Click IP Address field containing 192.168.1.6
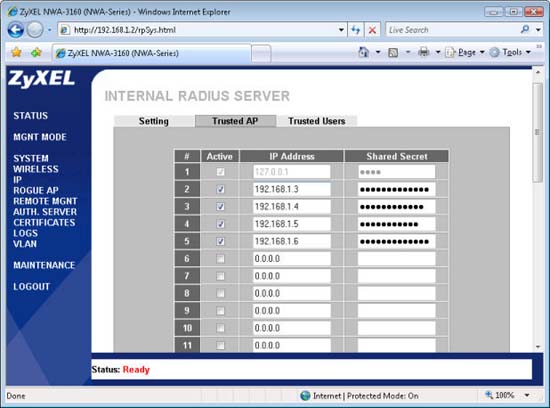 coord(291,241)
